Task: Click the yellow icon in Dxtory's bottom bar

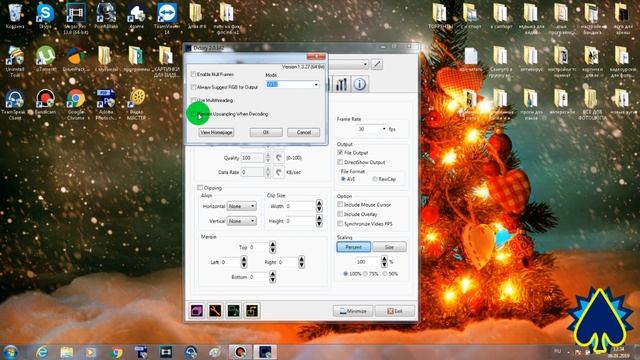Action: coord(252,311)
